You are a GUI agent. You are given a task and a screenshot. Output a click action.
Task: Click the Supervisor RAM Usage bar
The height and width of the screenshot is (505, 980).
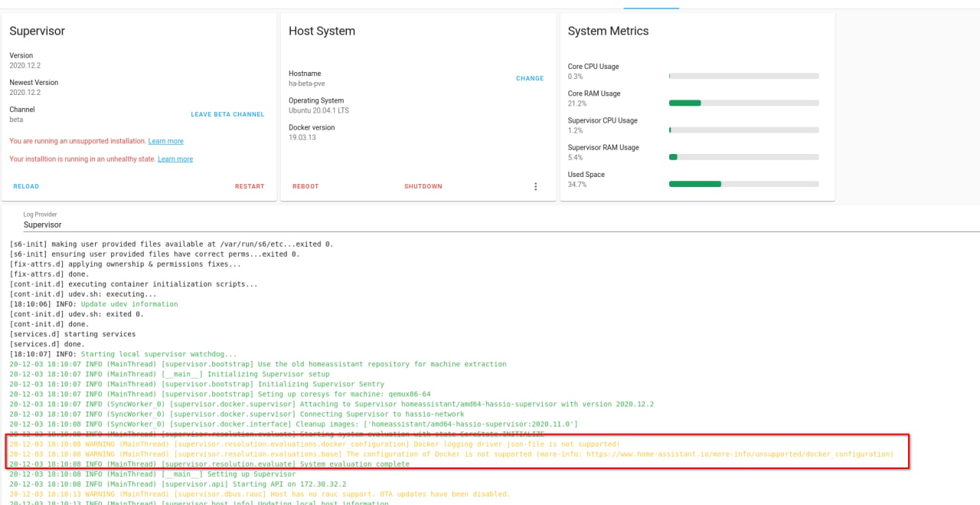coord(743,157)
